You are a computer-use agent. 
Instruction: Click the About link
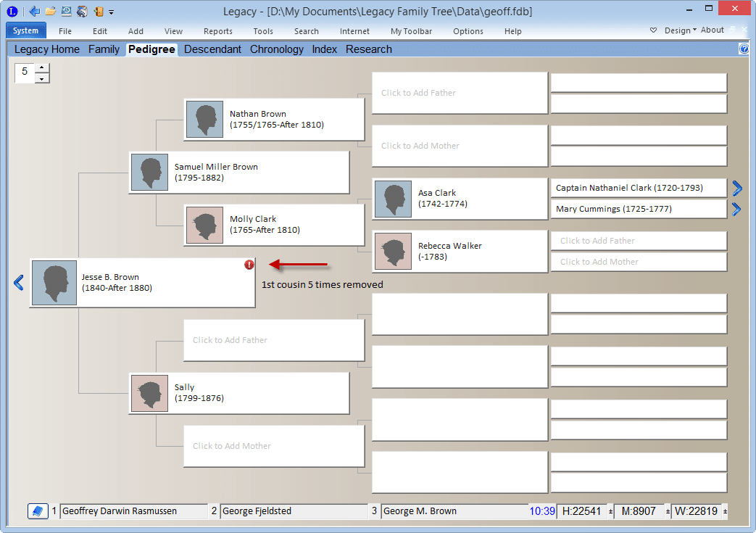712,30
